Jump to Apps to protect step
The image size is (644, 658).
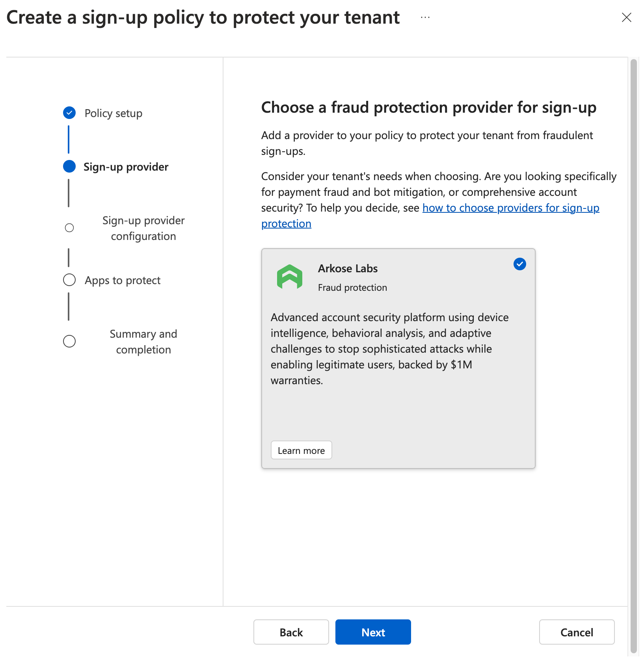click(123, 281)
